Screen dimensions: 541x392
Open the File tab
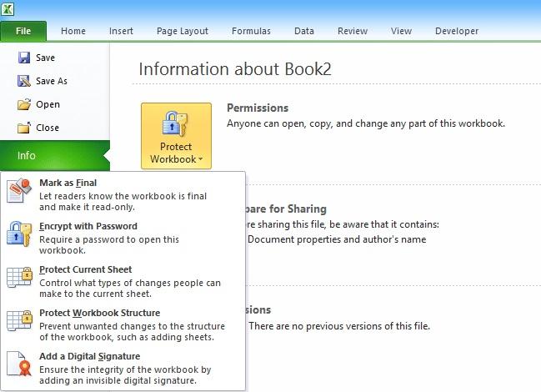click(x=23, y=31)
